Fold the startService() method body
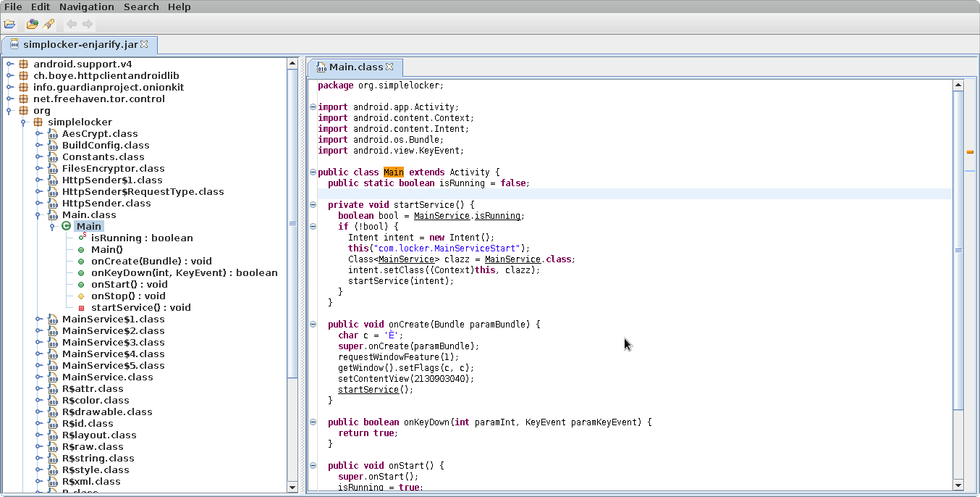The image size is (980, 497). pyautogui.click(x=313, y=205)
